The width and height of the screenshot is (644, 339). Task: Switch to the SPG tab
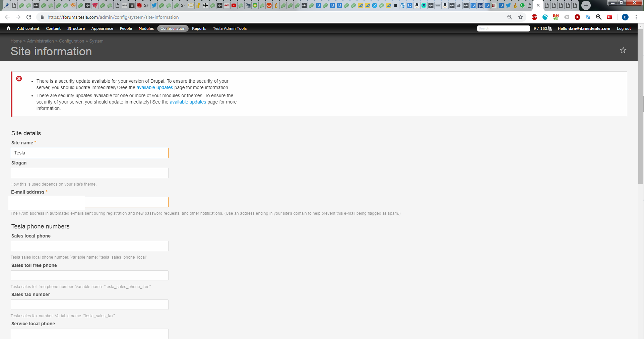pyautogui.click(x=125, y=5)
